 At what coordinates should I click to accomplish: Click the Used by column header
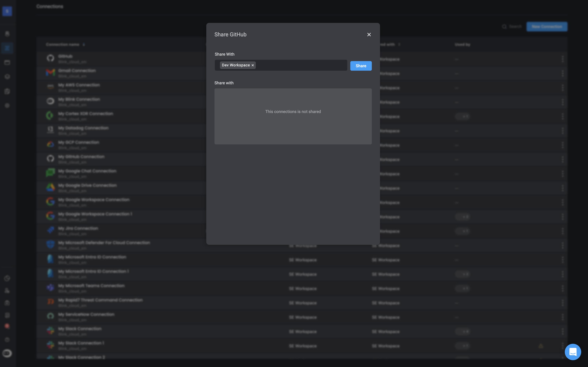point(462,44)
